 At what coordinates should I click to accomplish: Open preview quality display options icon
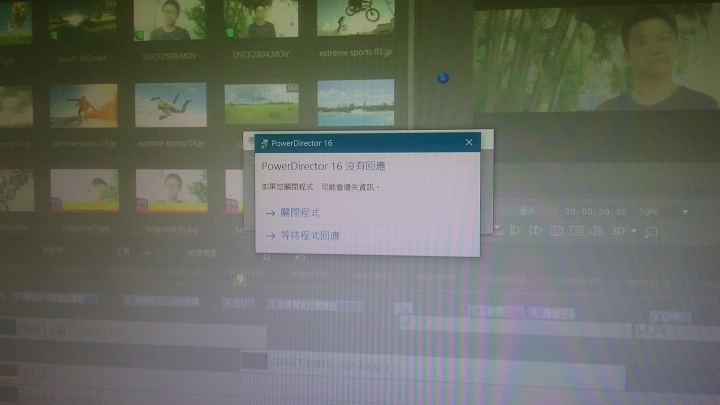pos(576,231)
